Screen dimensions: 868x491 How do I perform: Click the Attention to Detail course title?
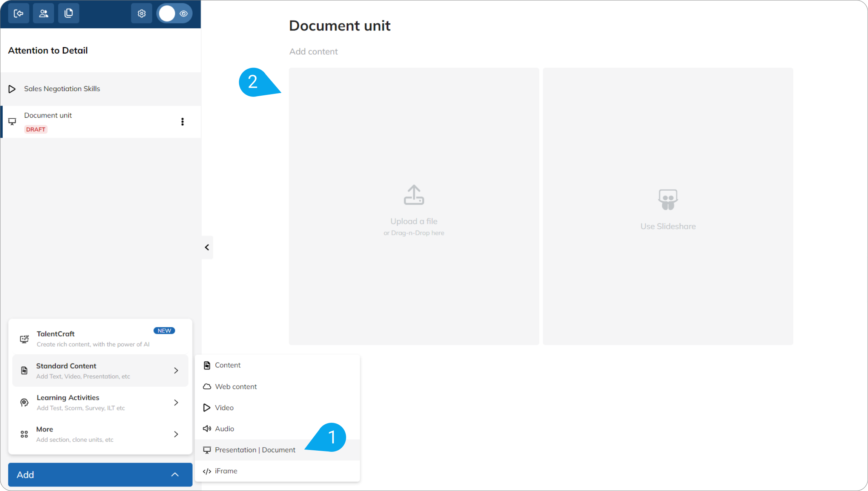tap(48, 50)
